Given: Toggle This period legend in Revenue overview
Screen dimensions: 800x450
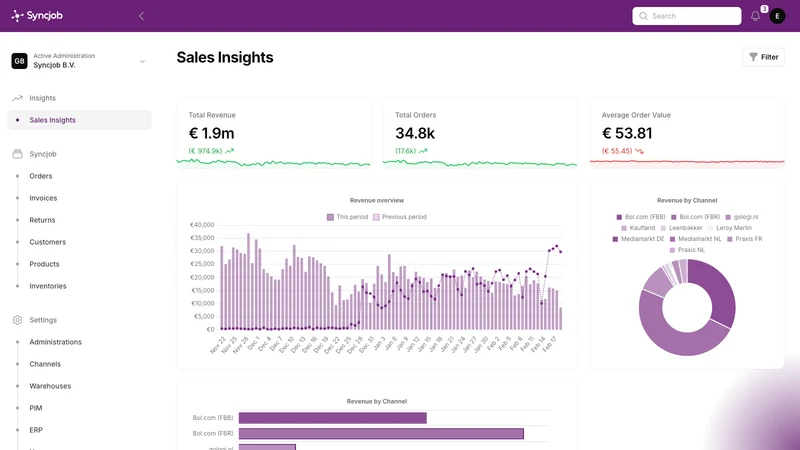Looking at the screenshot, I should (x=347, y=217).
